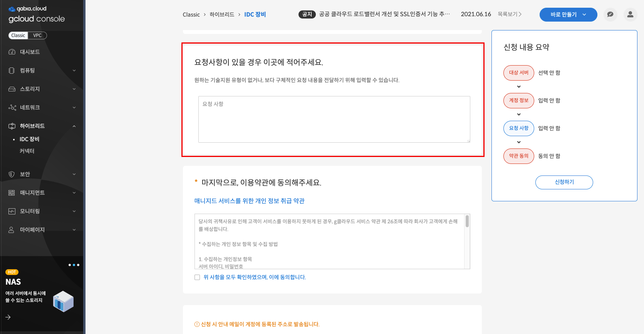Image resolution: width=644 pixels, height=334 pixels.
Task: Click the terms text box scrollbar
Action: tap(467, 221)
